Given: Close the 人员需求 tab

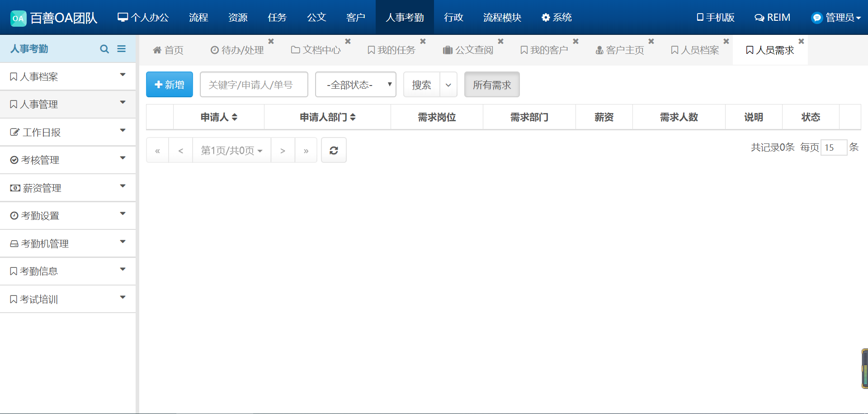Looking at the screenshot, I should coord(801,41).
